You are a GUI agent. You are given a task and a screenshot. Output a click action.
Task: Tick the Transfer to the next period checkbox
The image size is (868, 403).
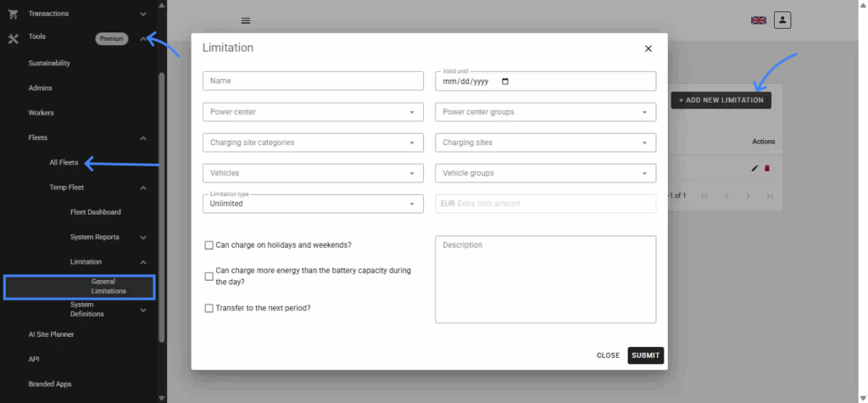(209, 308)
